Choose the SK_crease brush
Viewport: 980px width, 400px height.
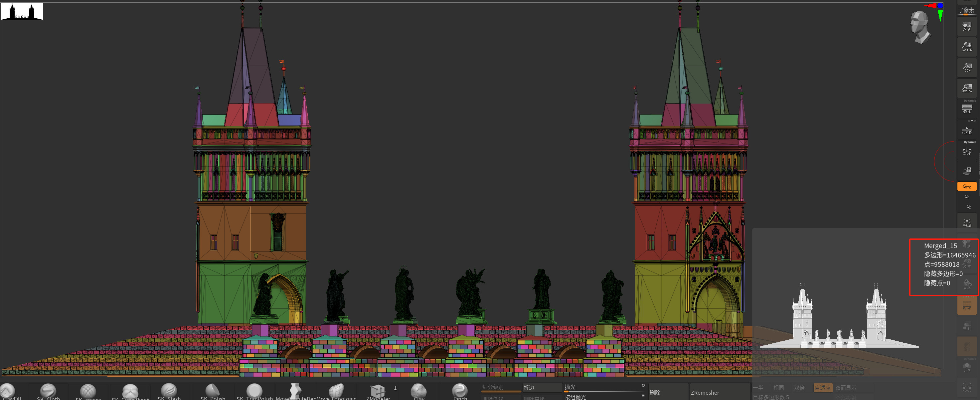click(x=88, y=392)
